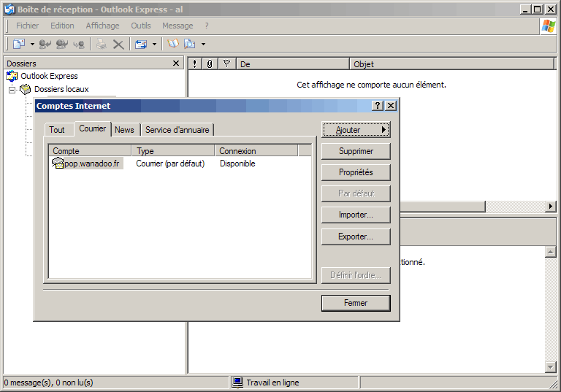Click the Propriétés button

[356, 172]
